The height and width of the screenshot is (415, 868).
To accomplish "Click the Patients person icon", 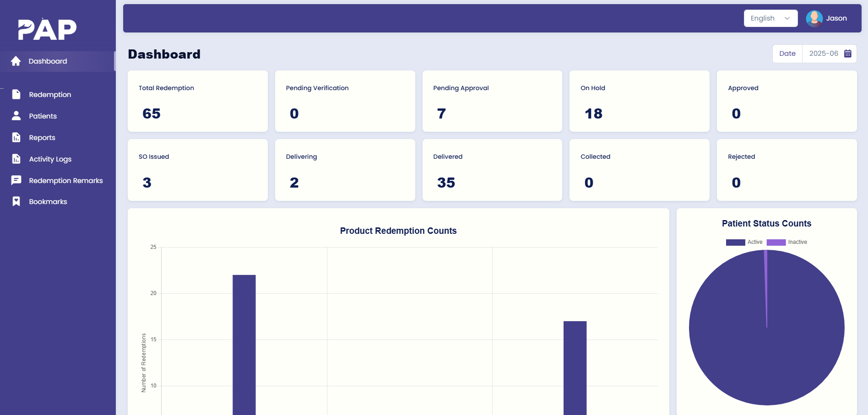I will coord(16,116).
